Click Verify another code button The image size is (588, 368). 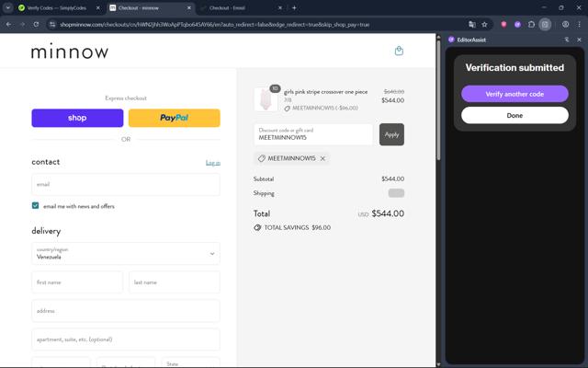pos(514,94)
